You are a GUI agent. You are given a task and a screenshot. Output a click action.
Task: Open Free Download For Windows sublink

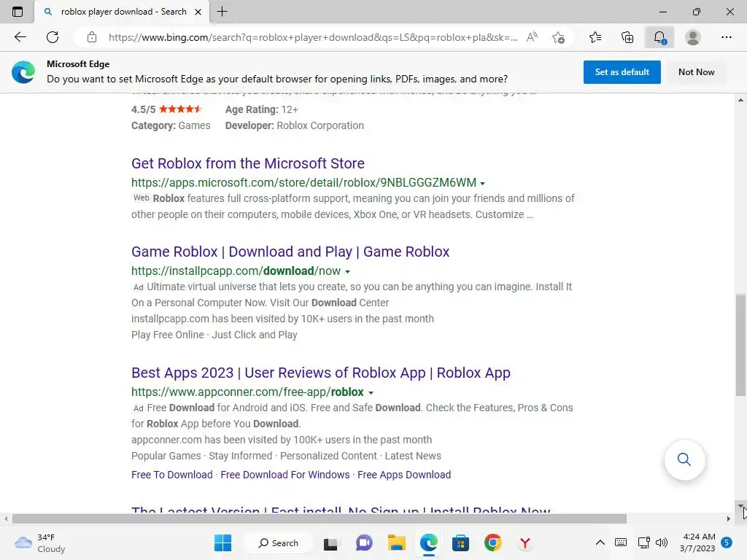tap(285, 475)
